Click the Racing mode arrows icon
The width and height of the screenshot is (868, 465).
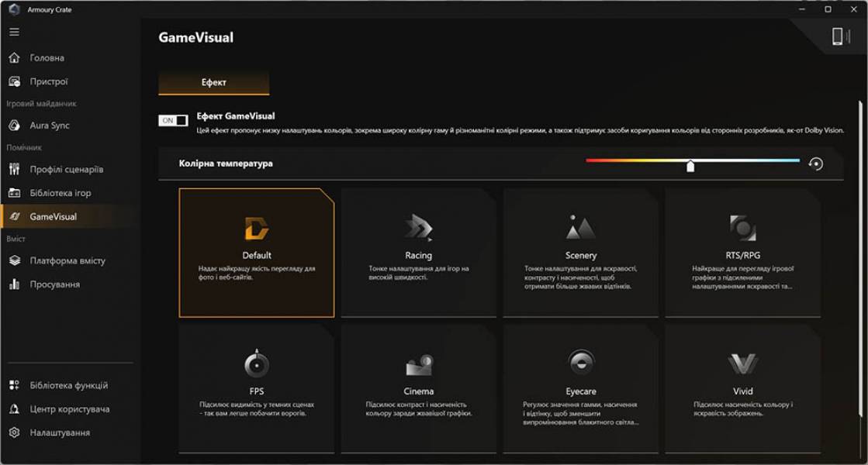(419, 227)
